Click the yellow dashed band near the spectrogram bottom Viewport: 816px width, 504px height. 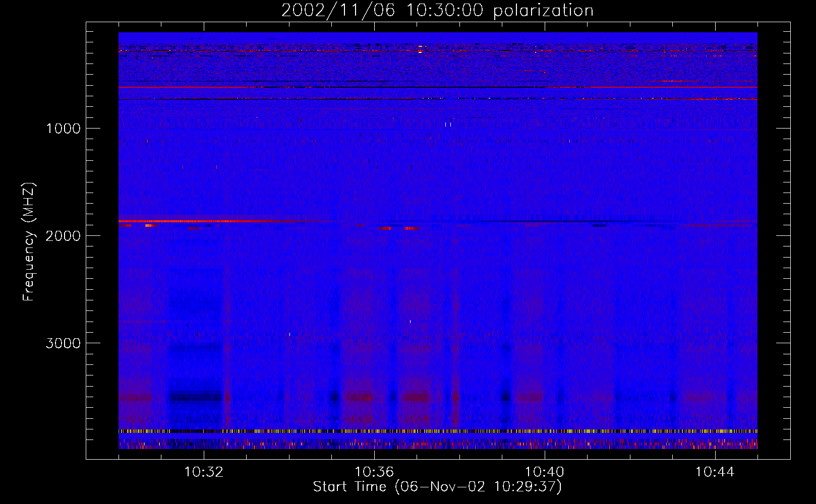click(438, 431)
